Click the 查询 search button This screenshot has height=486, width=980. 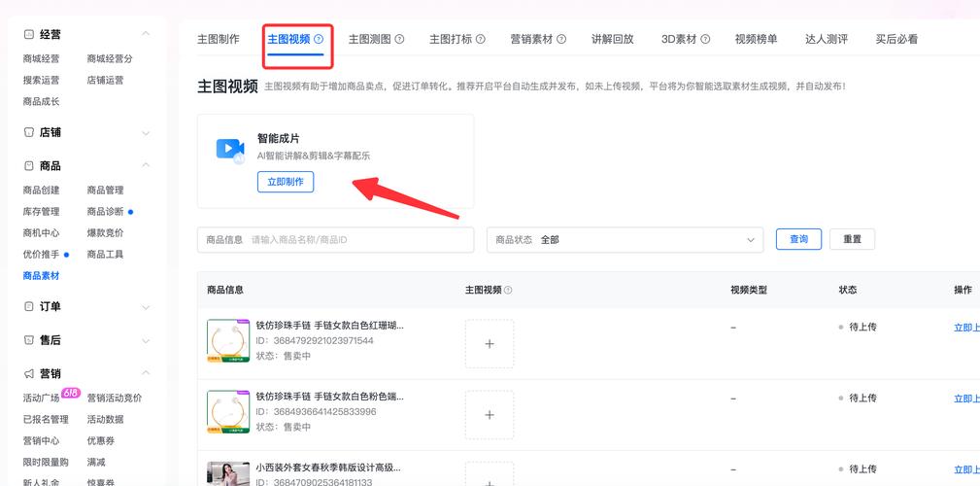point(798,239)
